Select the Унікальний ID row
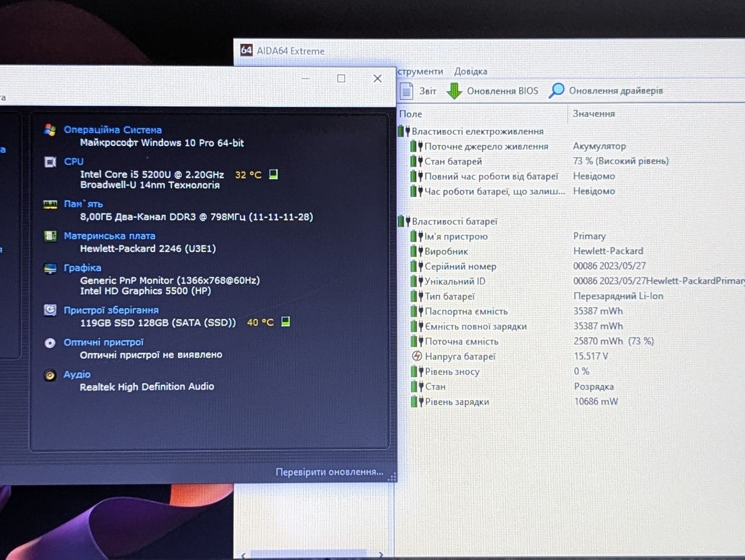Screen dimensions: 745x560 coord(570,281)
